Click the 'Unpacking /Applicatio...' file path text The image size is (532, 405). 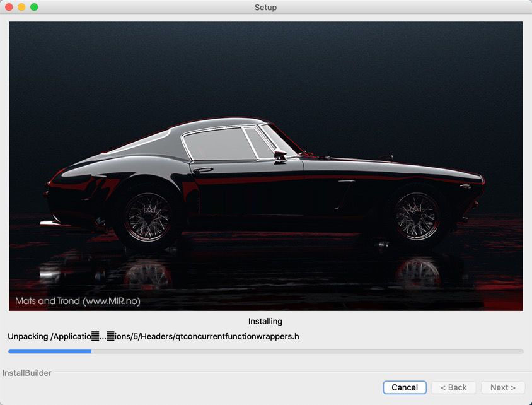[x=153, y=336]
